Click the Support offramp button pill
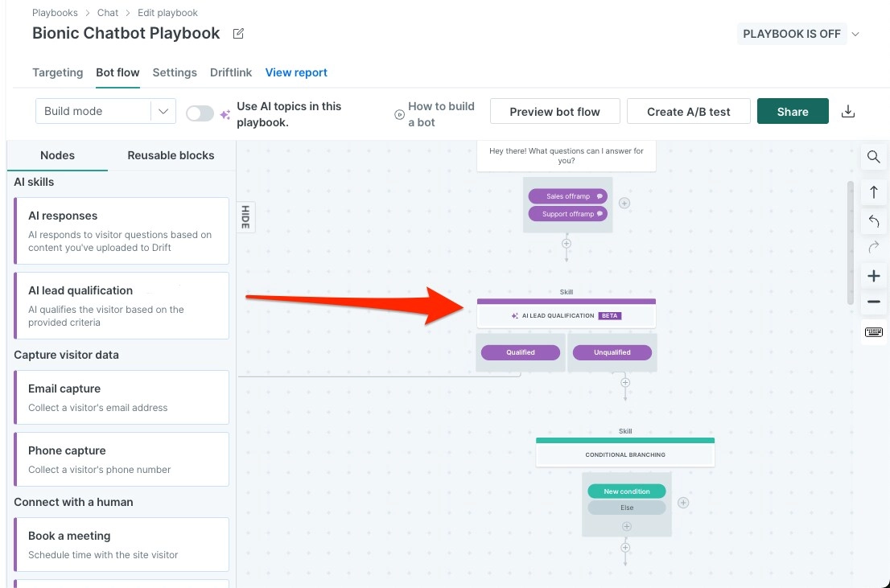Screen dimensions: 890x588 pos(567,214)
